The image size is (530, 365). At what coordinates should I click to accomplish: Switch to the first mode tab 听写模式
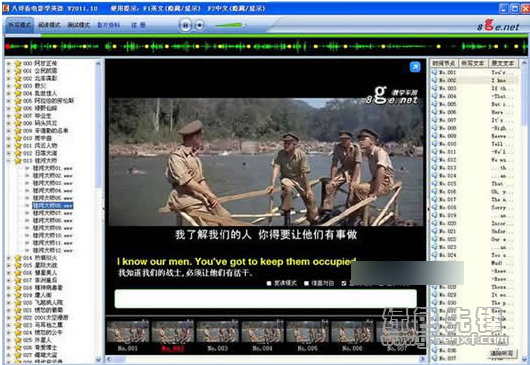(19, 25)
